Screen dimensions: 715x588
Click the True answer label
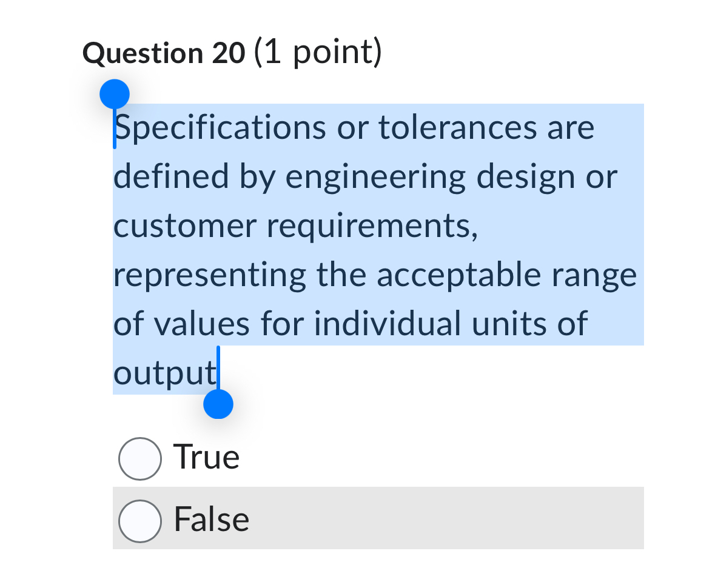coord(206,458)
